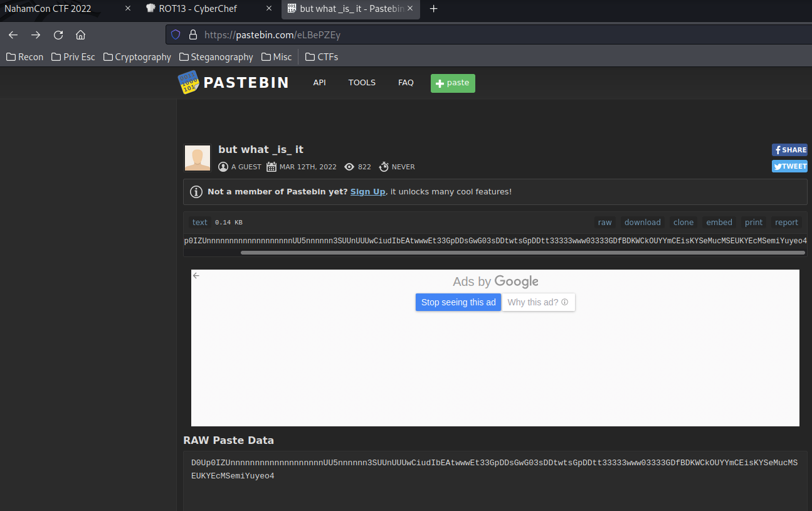Open the Cryptography bookmarks folder
This screenshot has width=812, height=511.
point(137,57)
